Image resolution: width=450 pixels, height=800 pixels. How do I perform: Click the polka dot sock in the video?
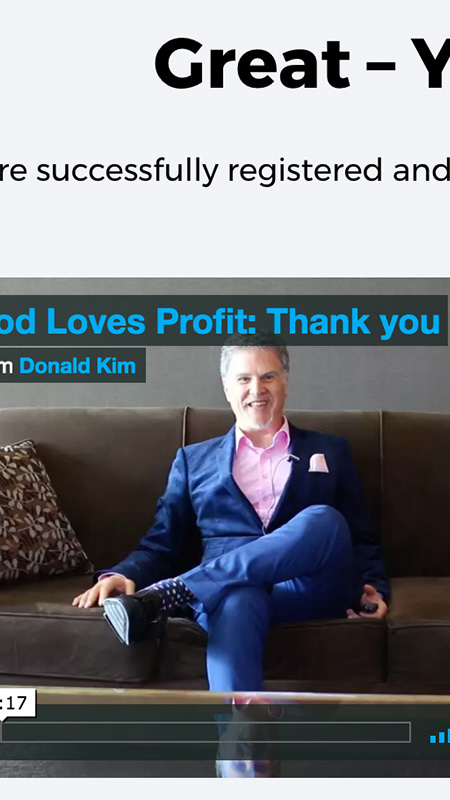point(174,597)
